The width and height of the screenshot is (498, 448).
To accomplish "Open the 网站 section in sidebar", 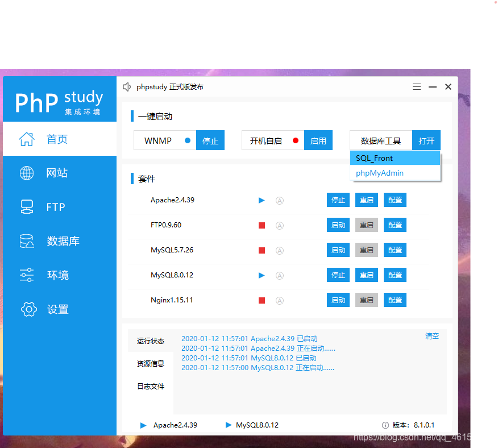I will tap(60, 173).
